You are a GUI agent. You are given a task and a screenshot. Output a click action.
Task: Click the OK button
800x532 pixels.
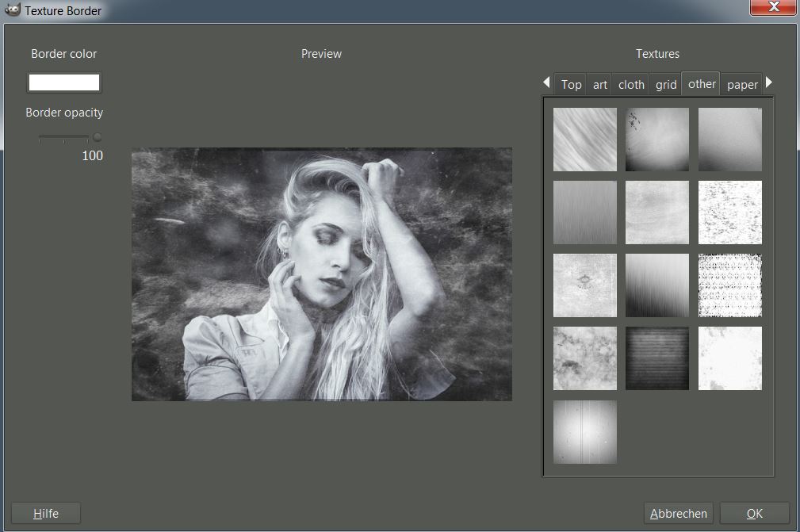click(754, 514)
